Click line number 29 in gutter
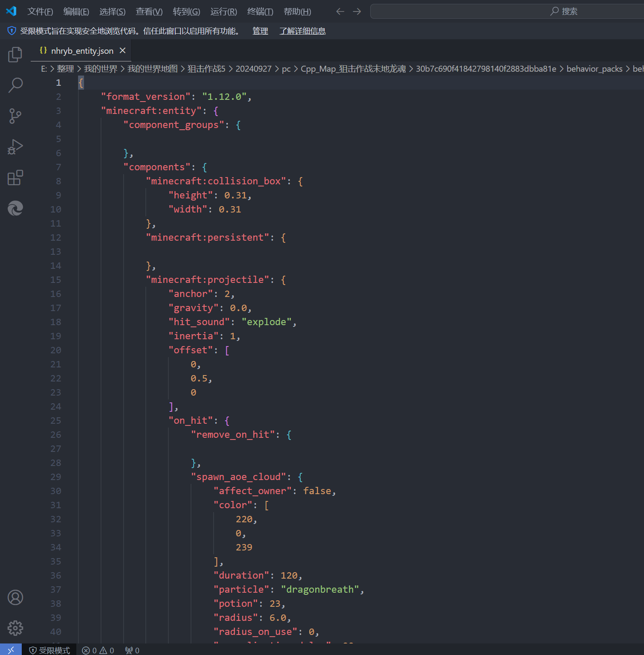The height and width of the screenshot is (655, 644). pyautogui.click(x=56, y=477)
